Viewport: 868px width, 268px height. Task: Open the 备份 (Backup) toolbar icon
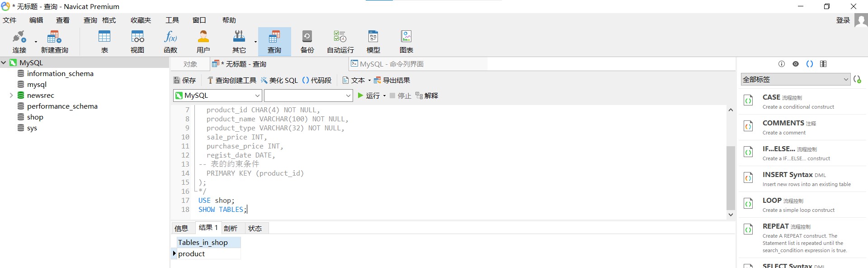tap(307, 42)
